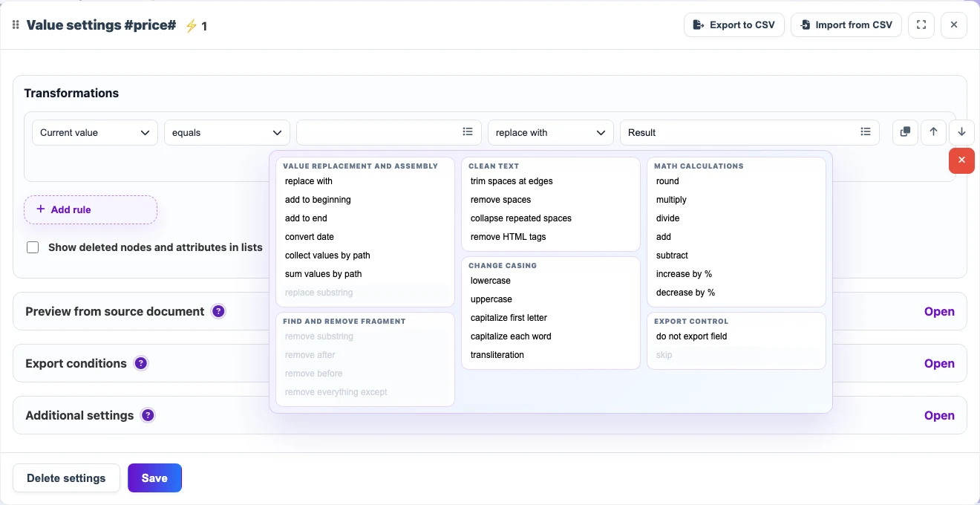Screen dimensions: 980x505
Task: Open the equals condition dropdown
Action: [227, 132]
